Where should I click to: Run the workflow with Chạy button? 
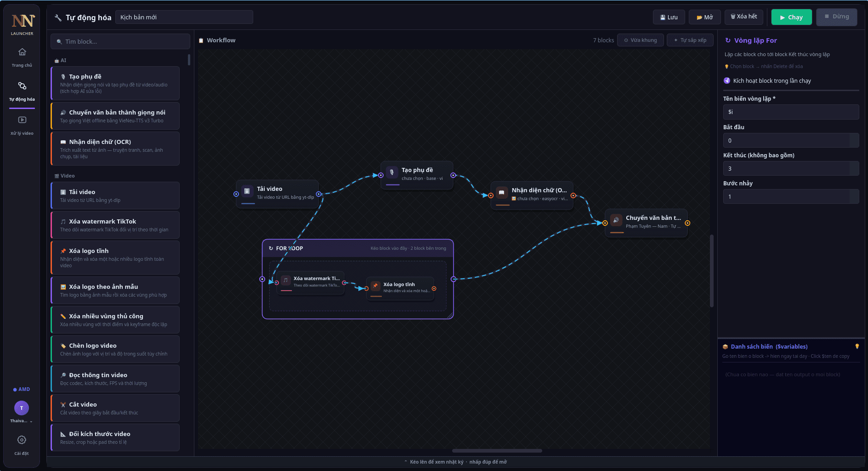(x=792, y=17)
